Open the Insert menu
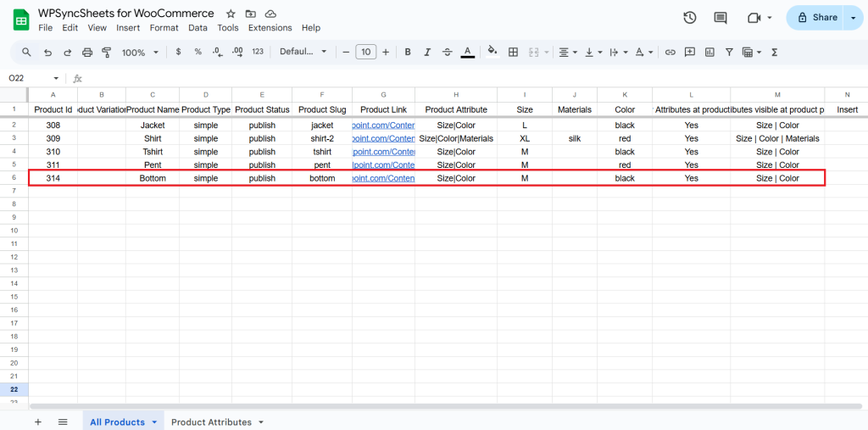This screenshot has height=430, width=868. coord(128,28)
